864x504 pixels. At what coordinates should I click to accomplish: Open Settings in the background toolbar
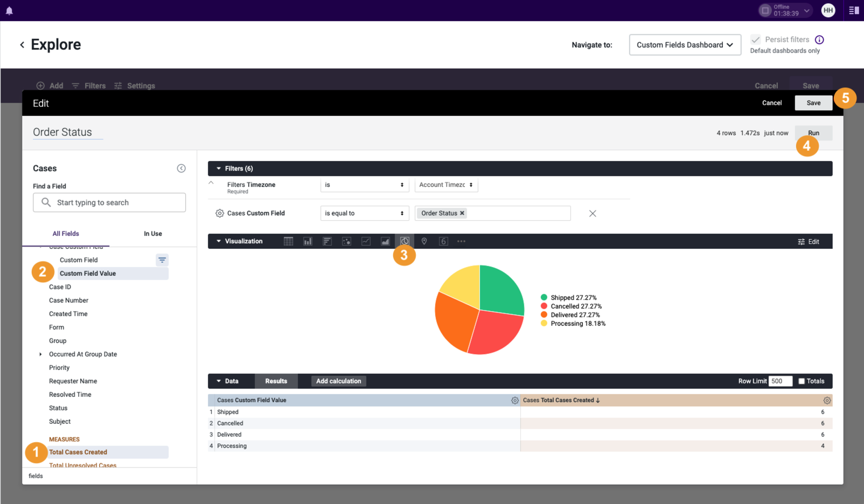point(135,86)
